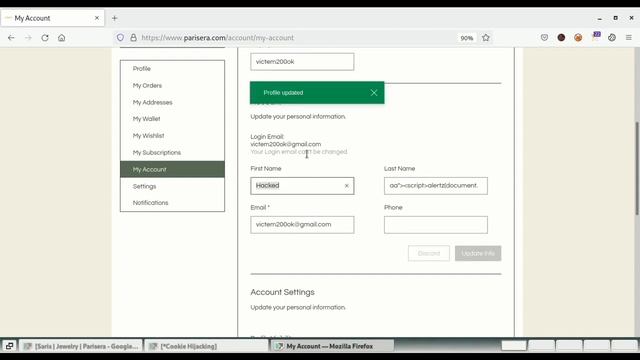Click the page vertical scrollbar

point(637,168)
